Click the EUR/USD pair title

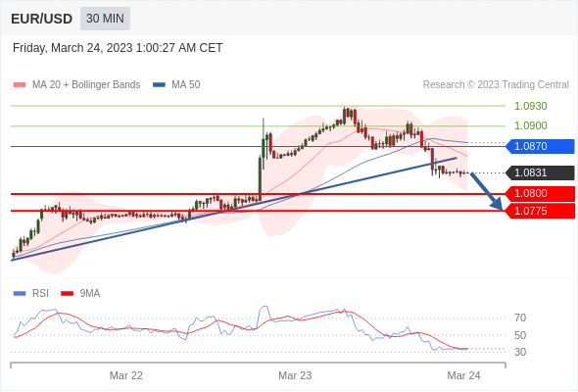point(42,19)
